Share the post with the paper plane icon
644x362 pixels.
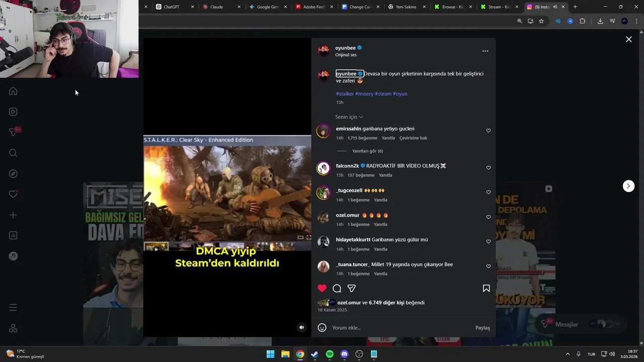tap(352, 288)
